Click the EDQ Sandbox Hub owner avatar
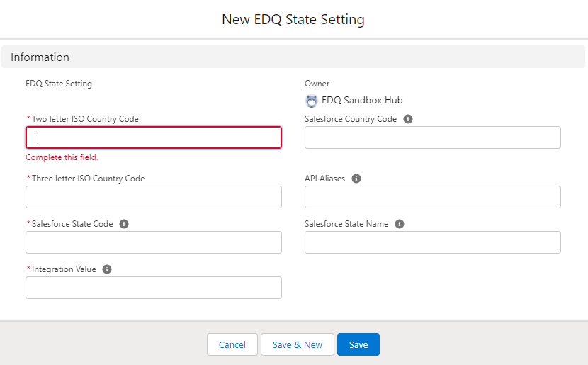The image size is (588, 365). [311, 101]
